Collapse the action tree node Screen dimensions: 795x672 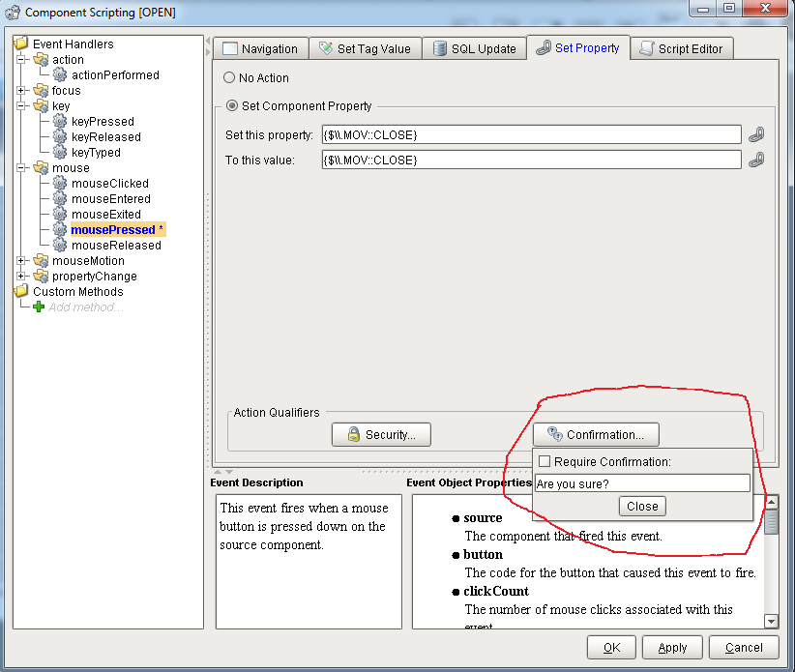21,59
